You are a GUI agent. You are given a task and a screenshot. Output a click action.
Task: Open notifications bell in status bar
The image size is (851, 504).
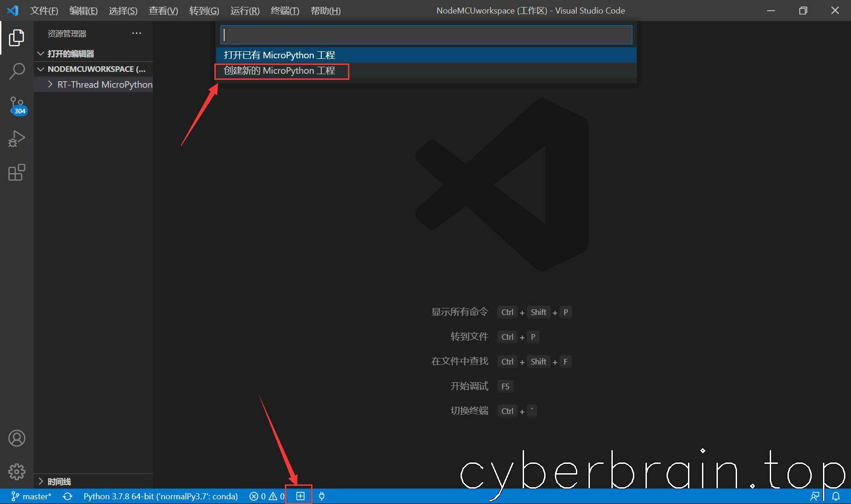pyautogui.click(x=836, y=496)
